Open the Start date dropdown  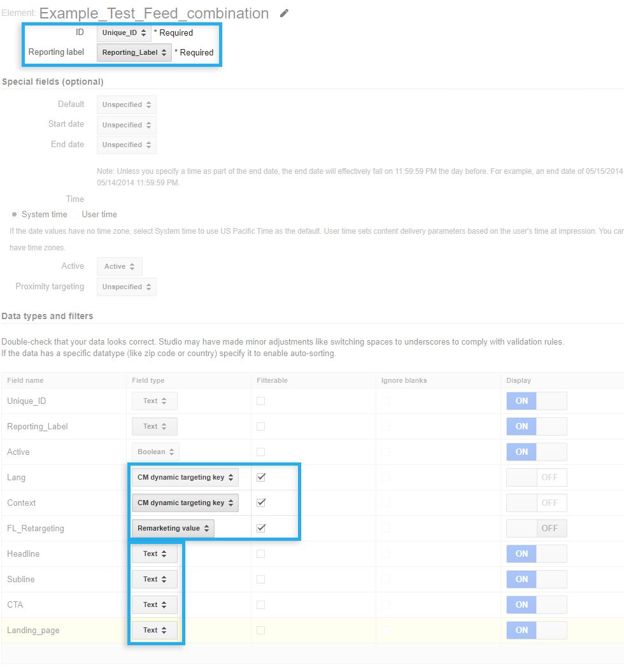[x=125, y=125]
